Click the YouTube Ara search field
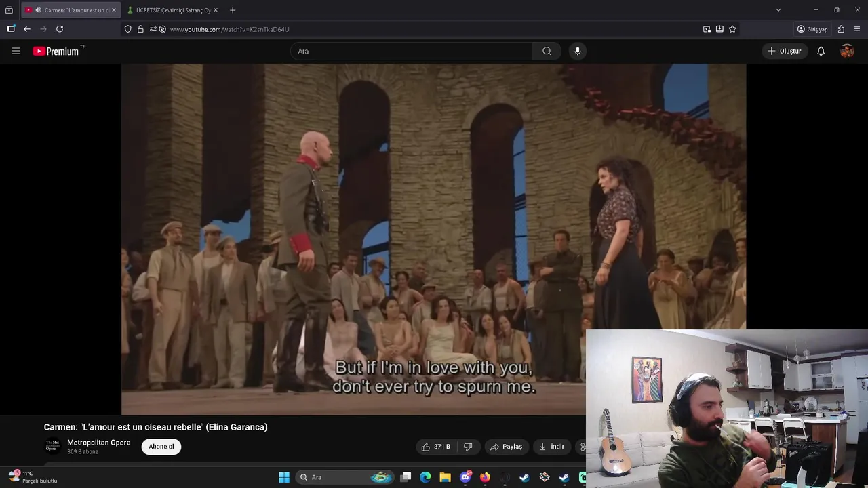Viewport: 868px width, 488px height. point(412,51)
